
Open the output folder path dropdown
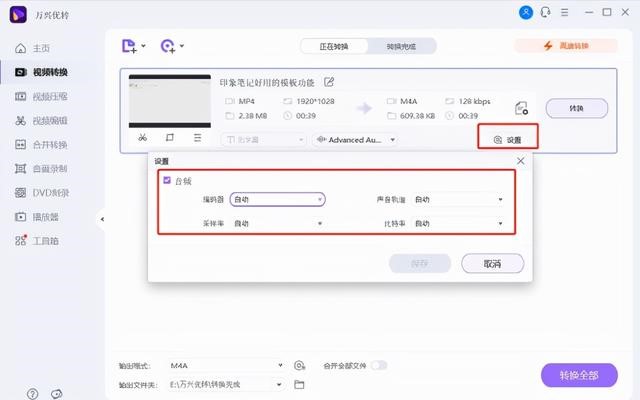click(x=226, y=384)
